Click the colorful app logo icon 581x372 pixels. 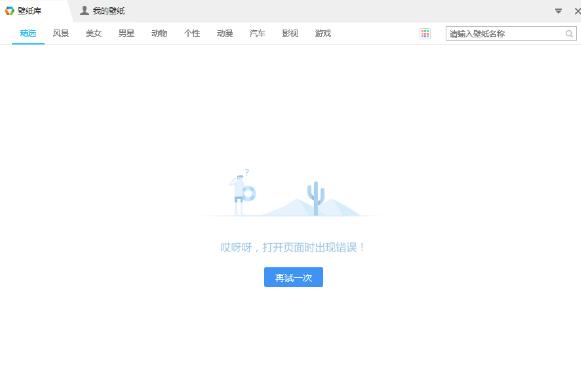(x=10, y=11)
